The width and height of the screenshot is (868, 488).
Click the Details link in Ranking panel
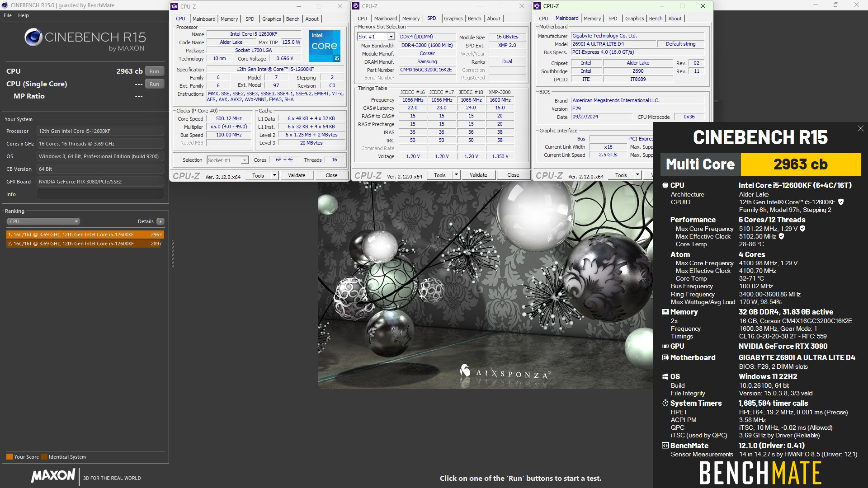146,221
